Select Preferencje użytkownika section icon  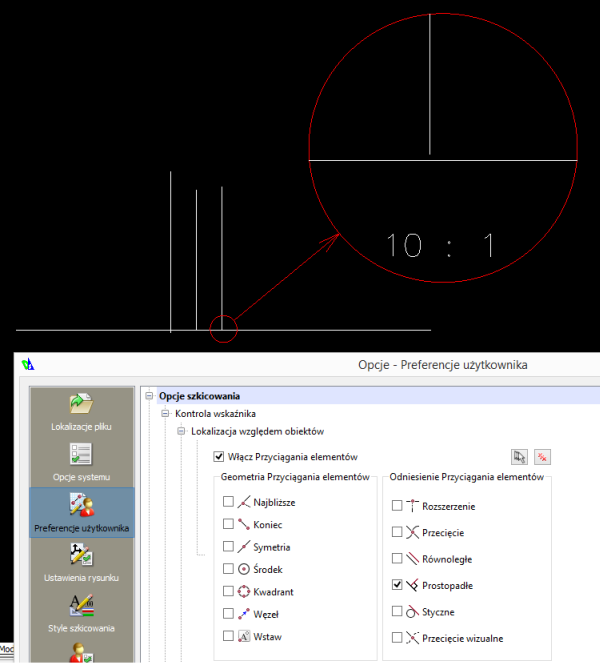(82, 505)
